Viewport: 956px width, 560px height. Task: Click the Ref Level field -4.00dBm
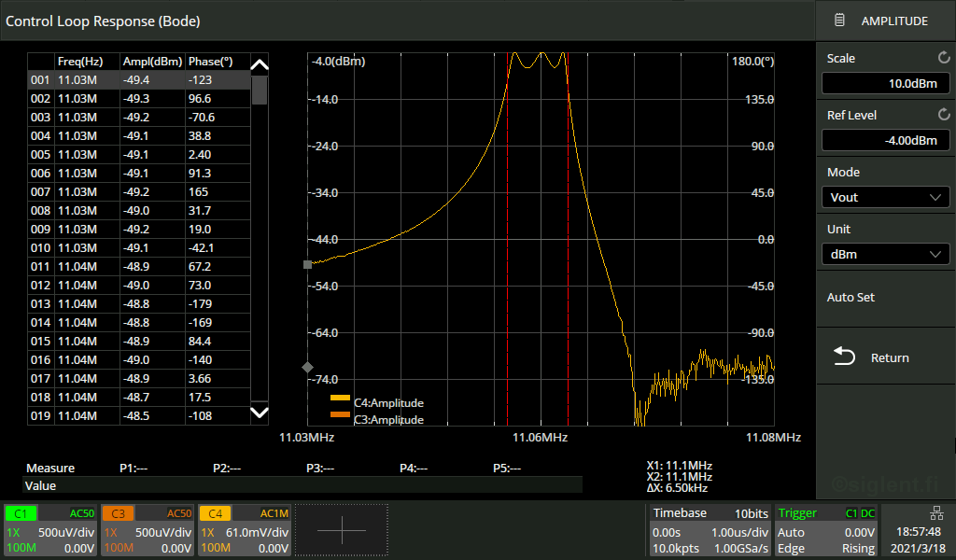(885, 140)
